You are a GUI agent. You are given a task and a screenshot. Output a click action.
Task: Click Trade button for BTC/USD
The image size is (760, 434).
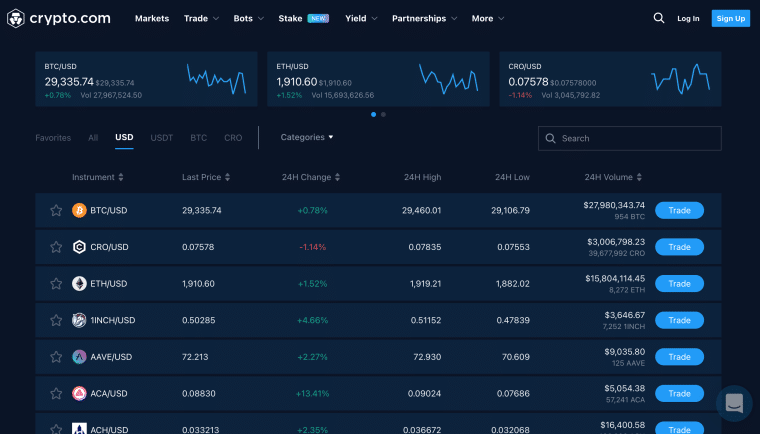tap(679, 210)
